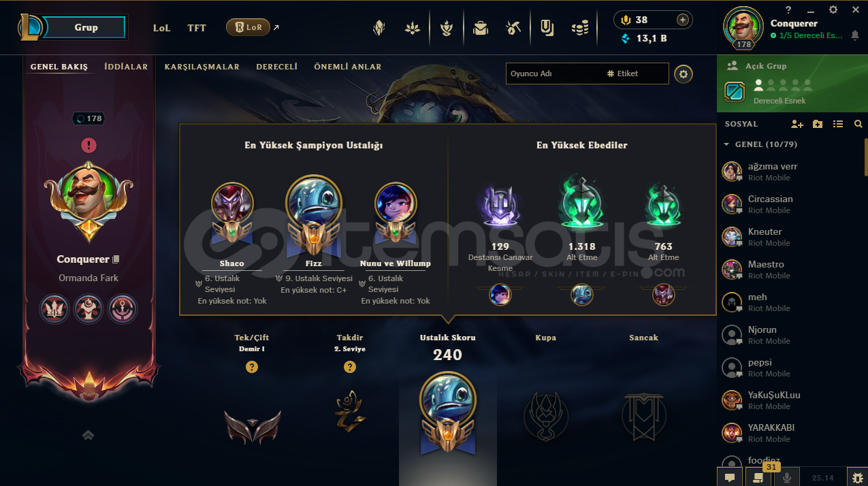Viewport: 868px width, 486px height.
Task: Click the red exclamation warning icon
Action: coord(89,145)
